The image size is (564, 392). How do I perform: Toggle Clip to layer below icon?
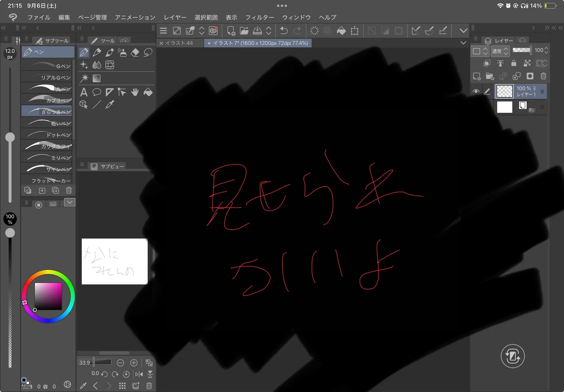(487, 63)
